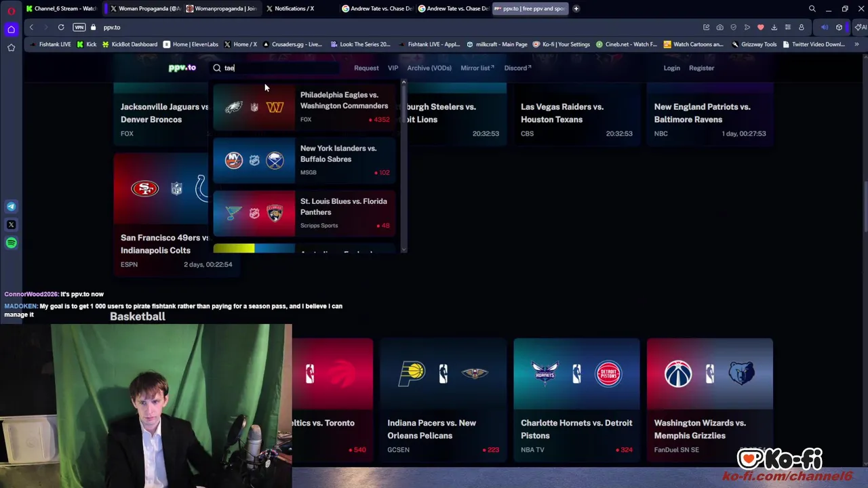
Task: Open the Mirror list external link
Action: click(477, 68)
